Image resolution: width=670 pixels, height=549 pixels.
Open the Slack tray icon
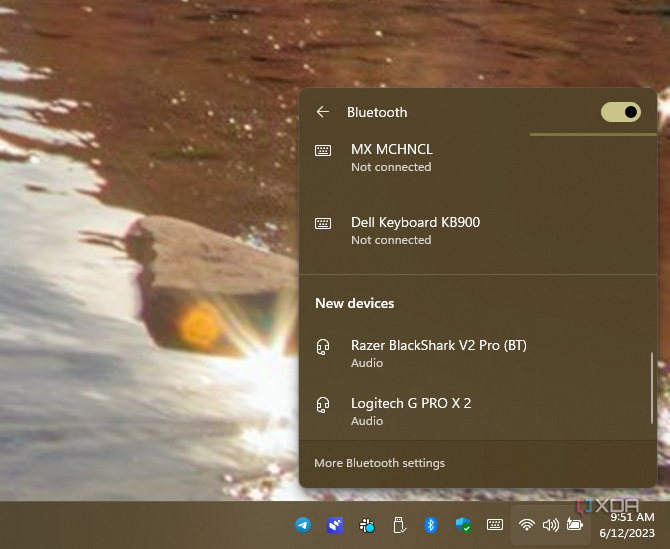point(367,525)
